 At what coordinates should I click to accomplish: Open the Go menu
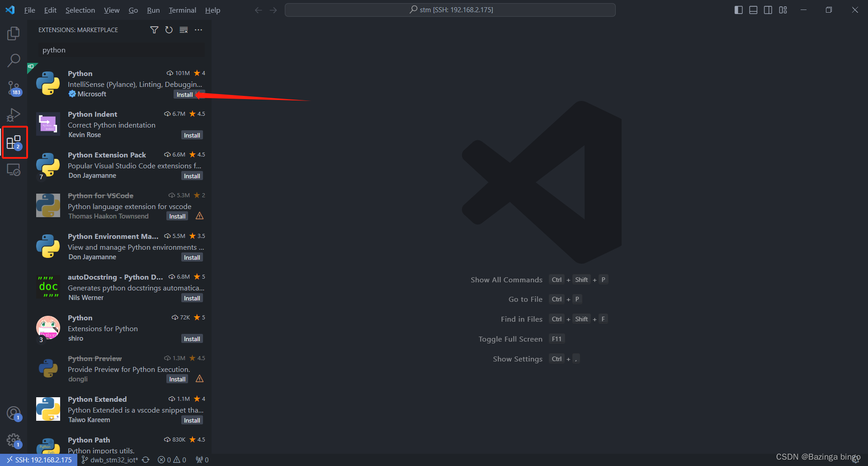coord(133,10)
